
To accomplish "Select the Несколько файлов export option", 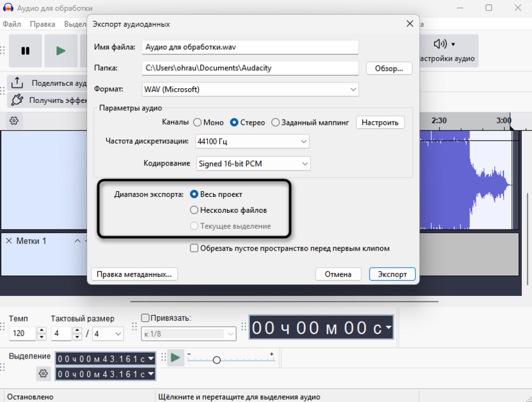I will click(194, 210).
